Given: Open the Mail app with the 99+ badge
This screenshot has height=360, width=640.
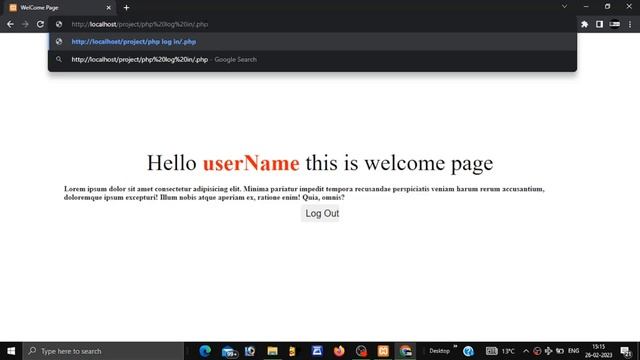Looking at the screenshot, I should pos(229,351).
